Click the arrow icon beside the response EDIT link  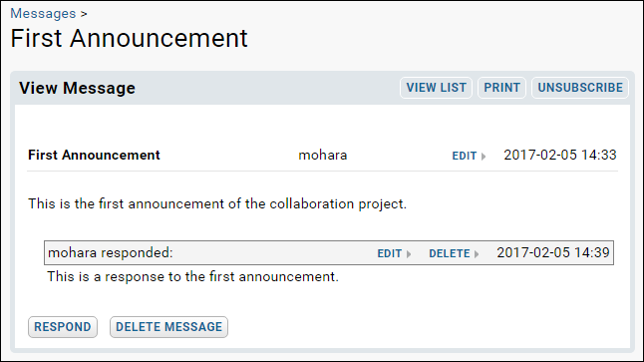click(x=409, y=254)
